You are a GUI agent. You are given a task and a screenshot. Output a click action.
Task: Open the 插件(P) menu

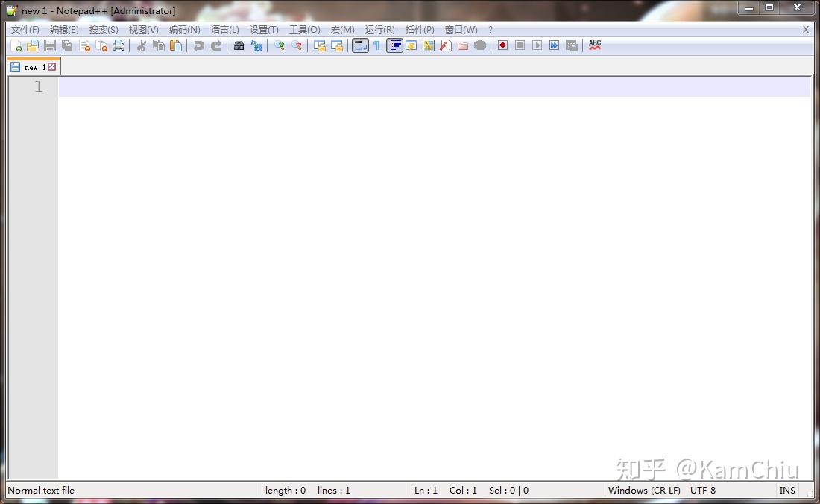point(420,30)
